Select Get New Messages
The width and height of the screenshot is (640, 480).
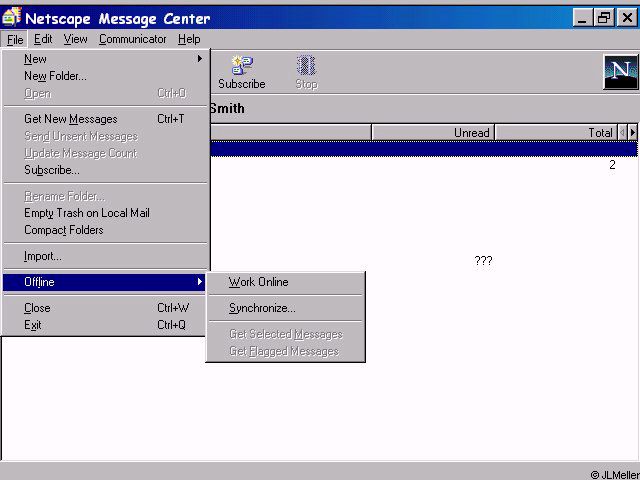tap(105, 119)
